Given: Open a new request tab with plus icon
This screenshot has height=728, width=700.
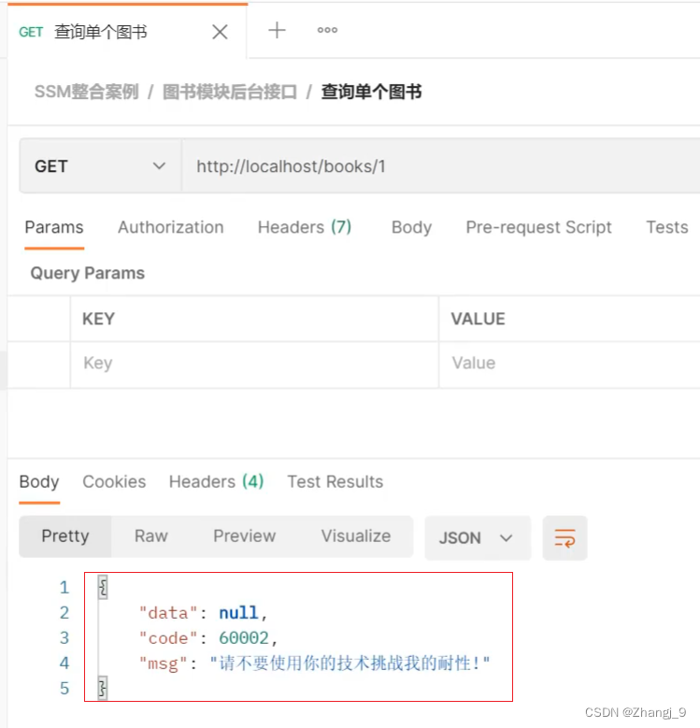Looking at the screenshot, I should click(277, 31).
